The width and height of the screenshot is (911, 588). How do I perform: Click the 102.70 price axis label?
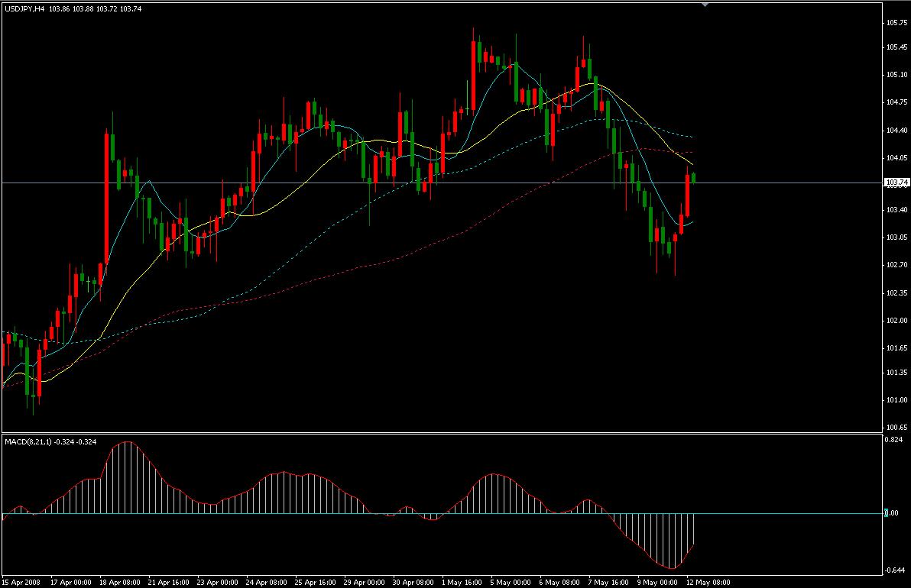(x=896, y=265)
